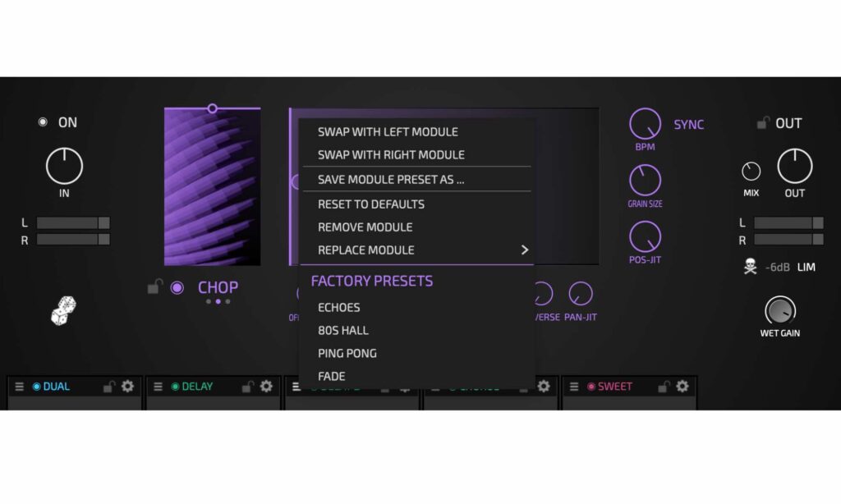Click the dice randomize icon

(63, 311)
